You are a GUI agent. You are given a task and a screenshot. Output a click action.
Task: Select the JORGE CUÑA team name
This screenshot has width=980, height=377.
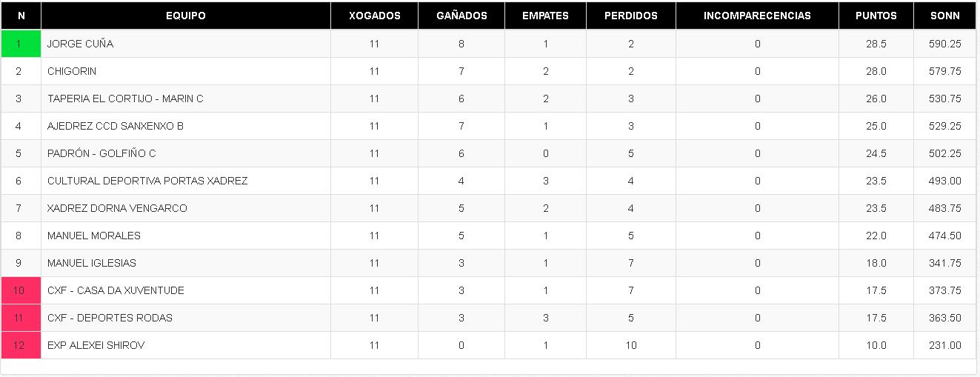coord(80,44)
